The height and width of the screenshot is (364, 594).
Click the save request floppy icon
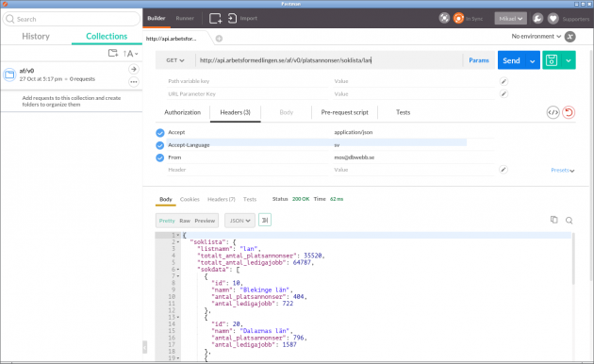[x=552, y=60]
